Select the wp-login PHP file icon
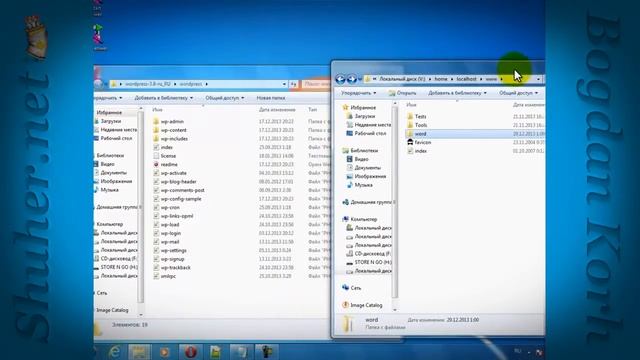 click(156, 233)
